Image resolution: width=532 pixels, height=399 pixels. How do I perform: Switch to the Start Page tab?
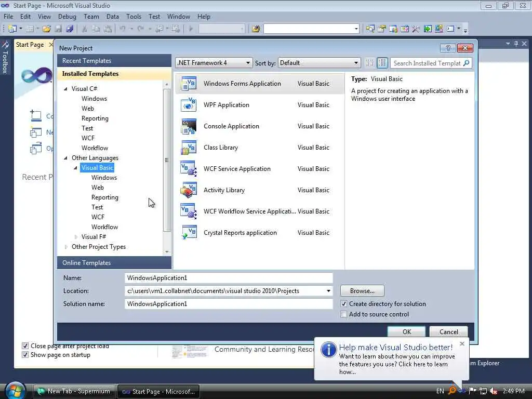click(x=30, y=45)
